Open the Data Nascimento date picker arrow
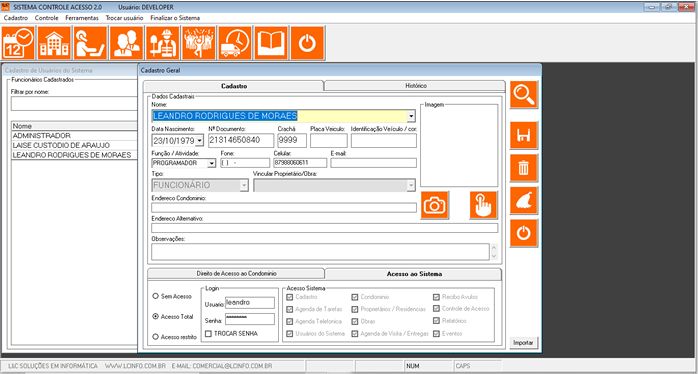Image resolution: width=698 pixels, height=374 pixels. tap(199, 141)
